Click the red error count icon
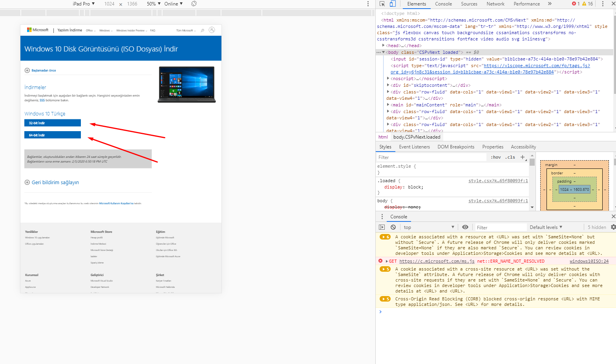Screen dimensions: 616x364 [x=576, y=4]
